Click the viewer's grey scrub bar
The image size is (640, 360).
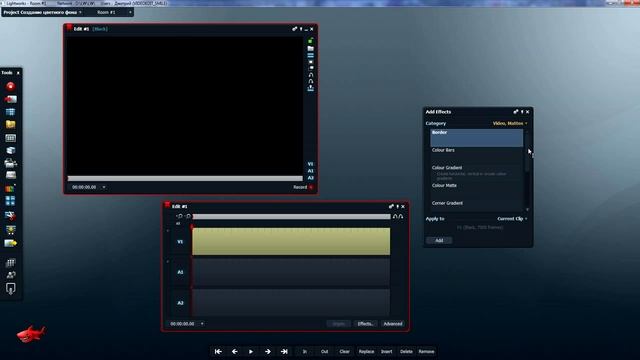[185, 178]
